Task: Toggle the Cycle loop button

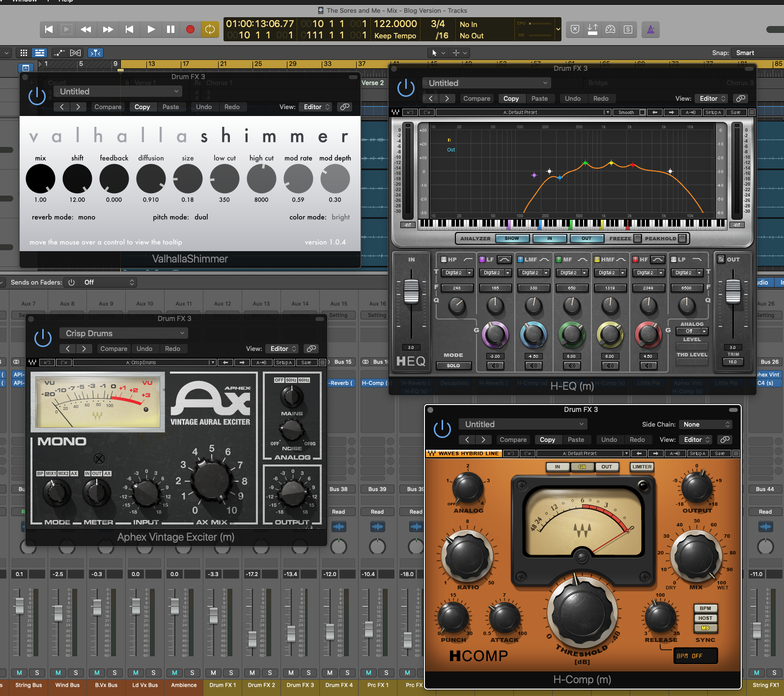Action: (x=210, y=29)
